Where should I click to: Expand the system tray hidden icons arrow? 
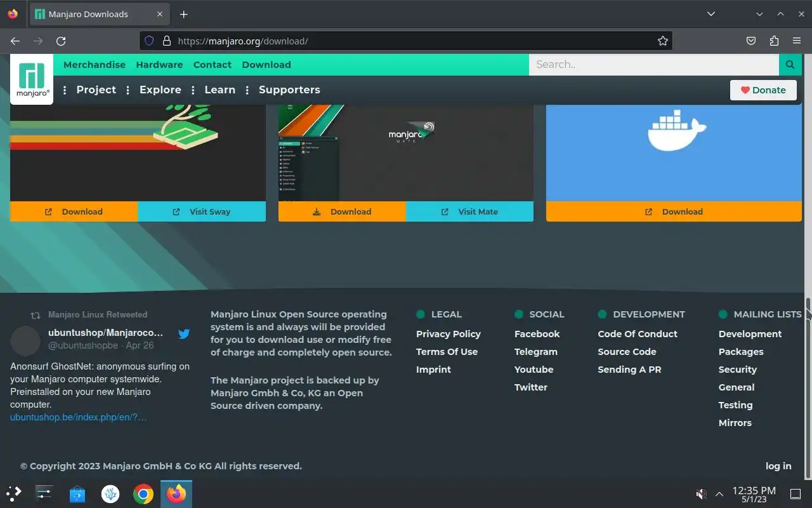click(x=719, y=494)
